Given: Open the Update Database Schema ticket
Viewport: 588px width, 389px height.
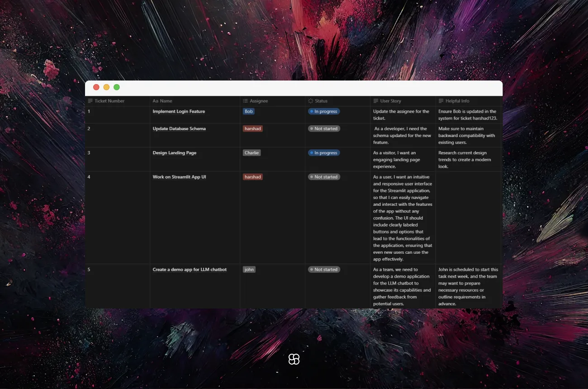Looking at the screenshot, I should tap(179, 128).
